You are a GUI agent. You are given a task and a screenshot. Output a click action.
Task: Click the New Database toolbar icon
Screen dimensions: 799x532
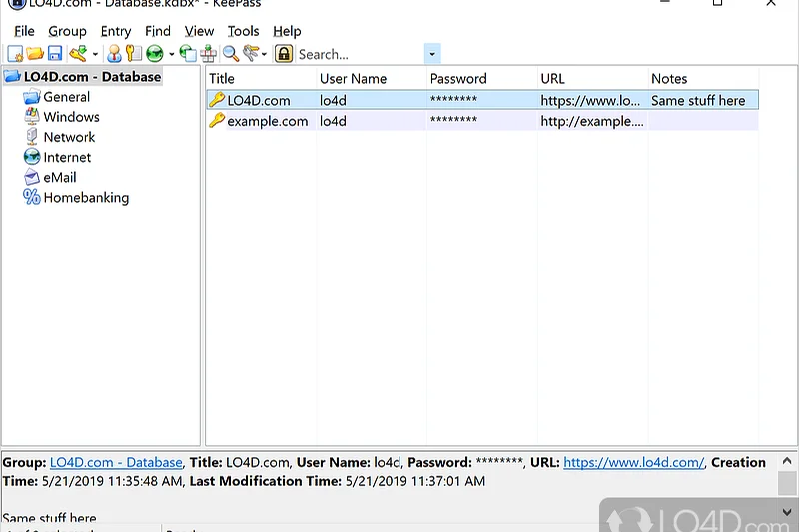15,54
